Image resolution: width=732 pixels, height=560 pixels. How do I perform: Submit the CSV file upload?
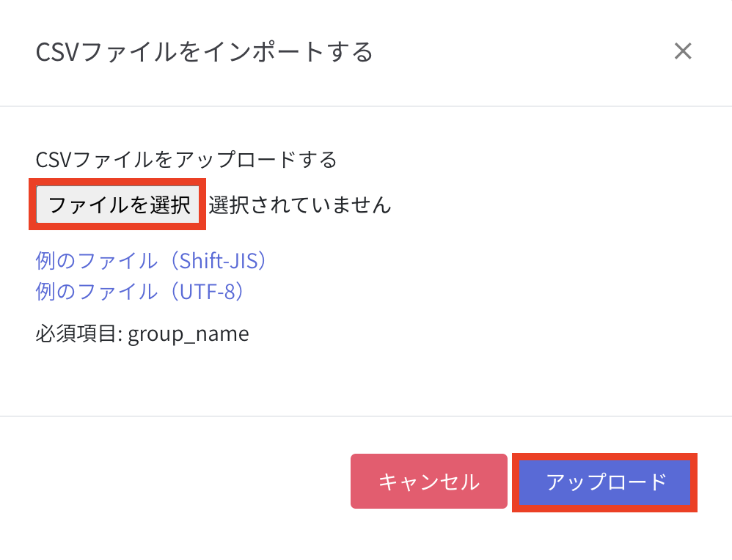click(x=605, y=481)
